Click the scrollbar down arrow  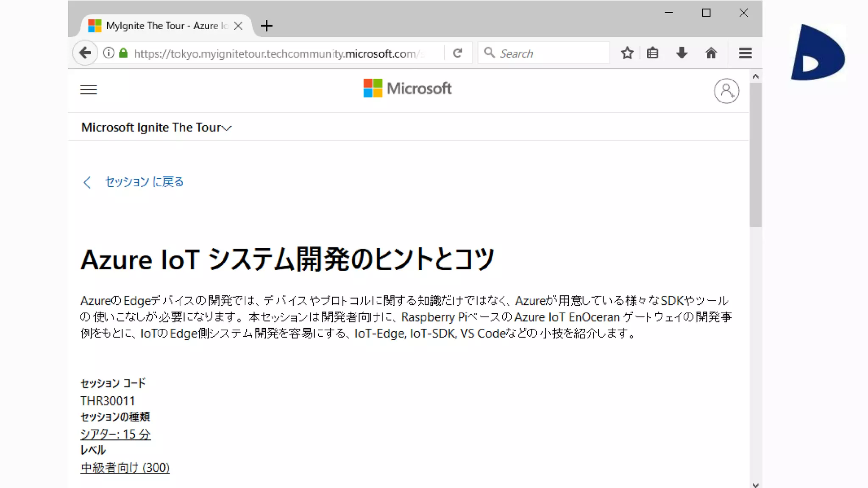(755, 485)
